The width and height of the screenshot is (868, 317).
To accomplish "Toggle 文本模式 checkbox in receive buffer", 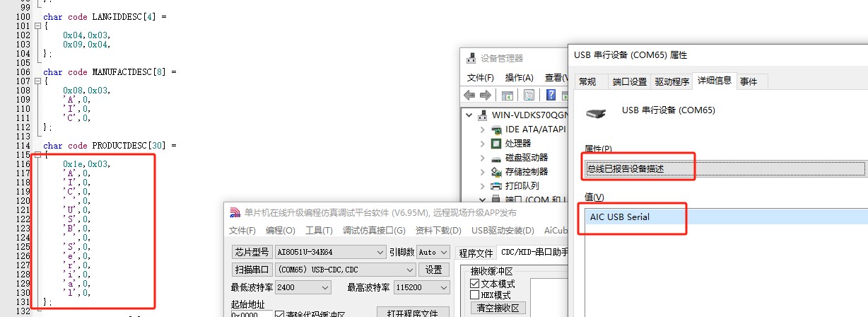I will pyautogui.click(x=475, y=284).
